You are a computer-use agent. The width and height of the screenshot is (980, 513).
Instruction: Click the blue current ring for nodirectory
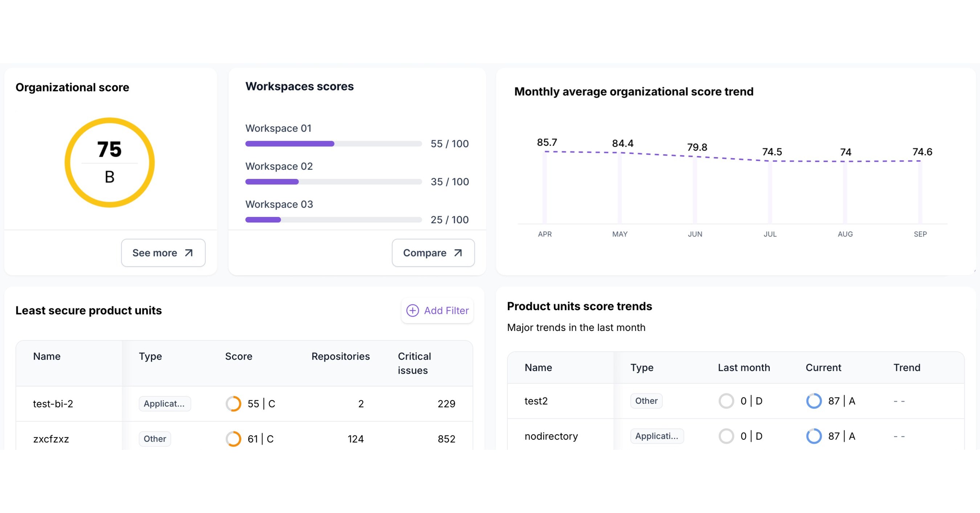click(814, 436)
